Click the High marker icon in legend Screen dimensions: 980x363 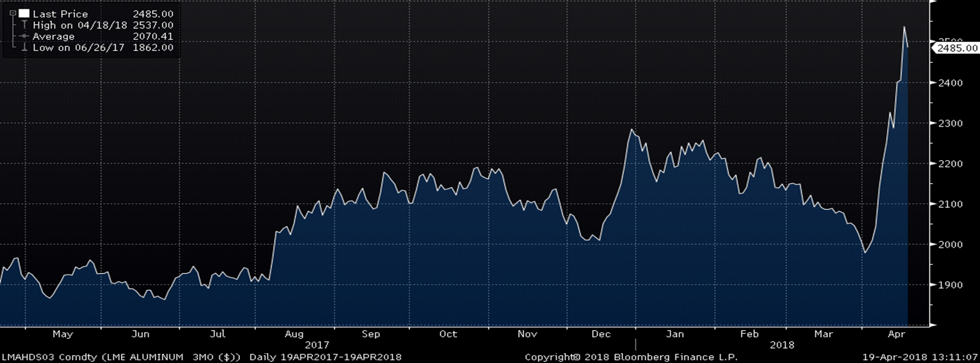click(24, 25)
